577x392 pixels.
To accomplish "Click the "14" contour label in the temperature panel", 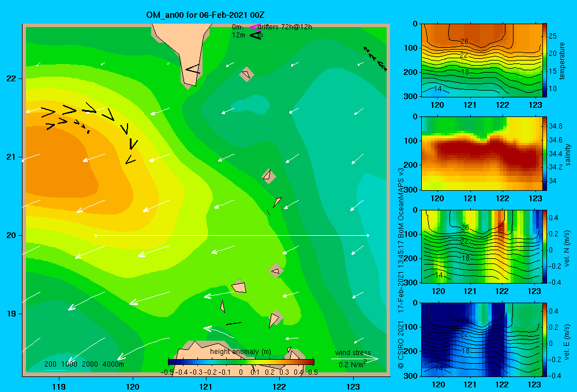I will (437, 89).
